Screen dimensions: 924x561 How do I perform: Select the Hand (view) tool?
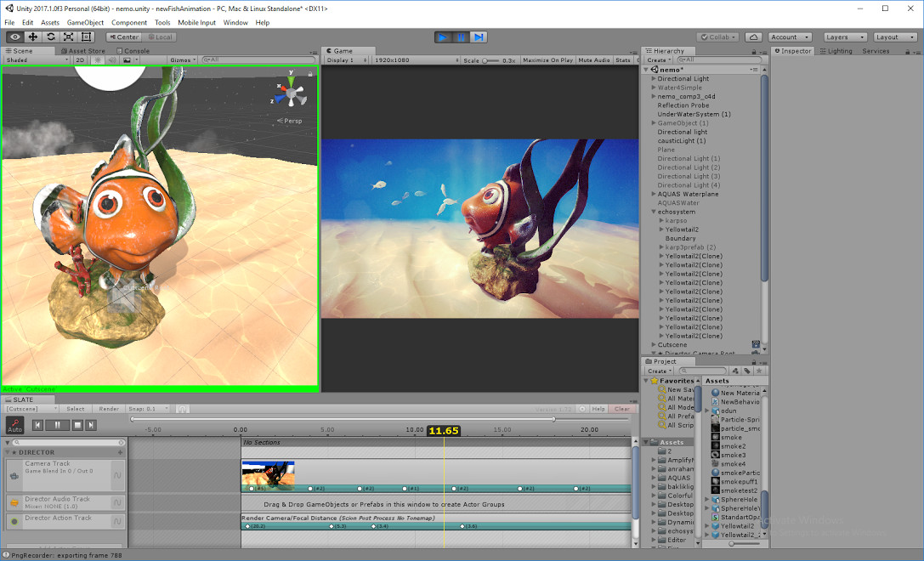coord(14,37)
